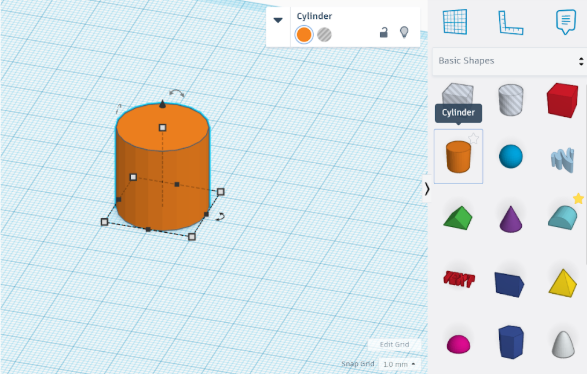Switch cylinder to Hole mode
Viewport: 587px width, 374px height.
[324, 35]
